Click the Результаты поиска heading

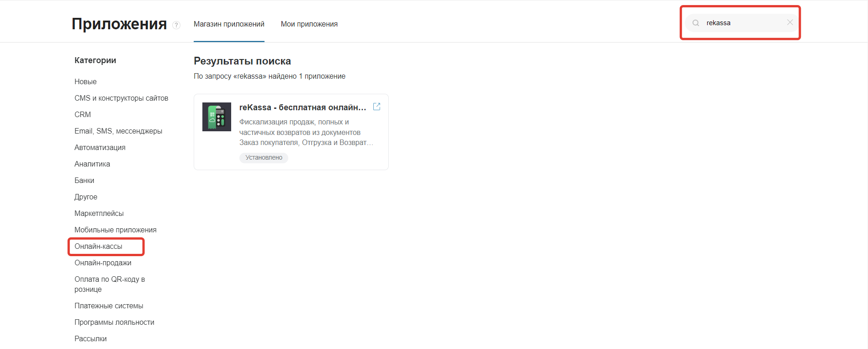242,61
